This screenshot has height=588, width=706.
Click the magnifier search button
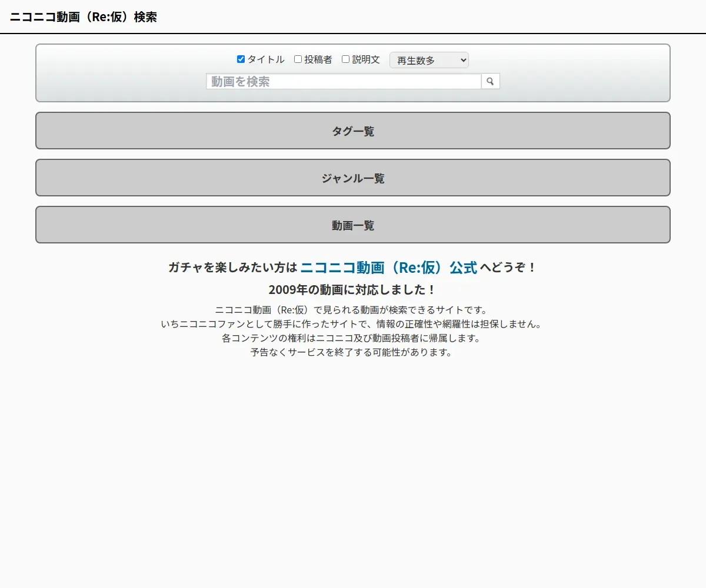491,82
